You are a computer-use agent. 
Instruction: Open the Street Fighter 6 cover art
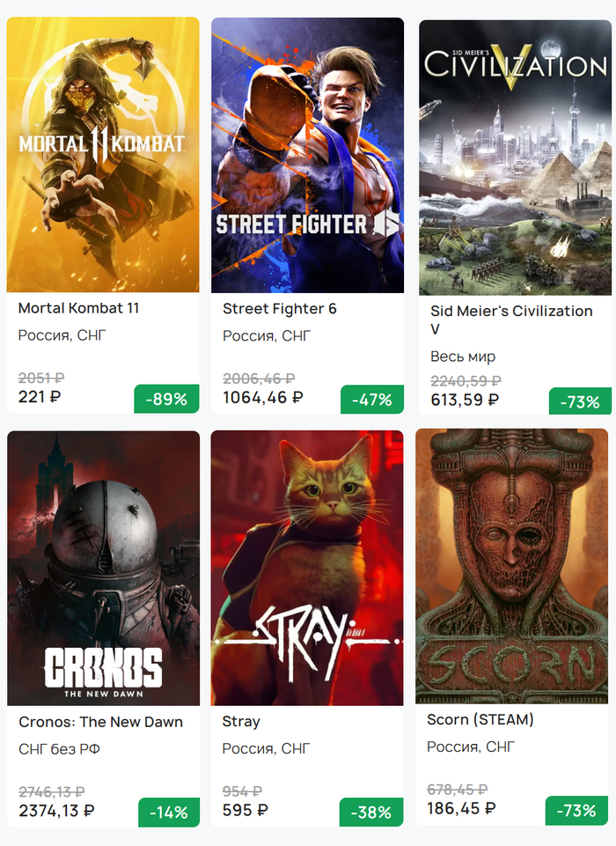[x=307, y=155]
